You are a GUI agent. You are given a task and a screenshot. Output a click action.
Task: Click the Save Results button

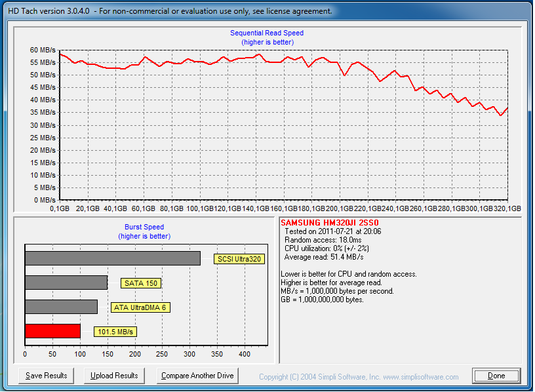click(47, 376)
